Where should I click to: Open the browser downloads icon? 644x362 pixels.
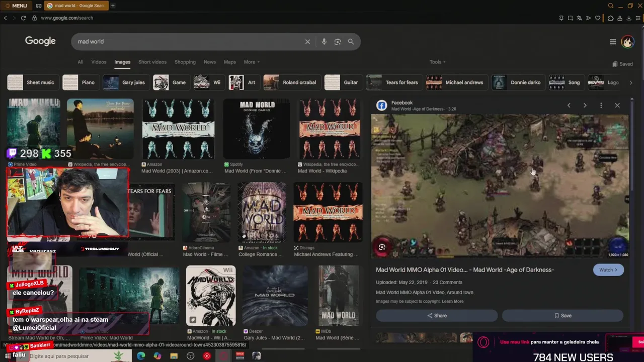point(629,18)
